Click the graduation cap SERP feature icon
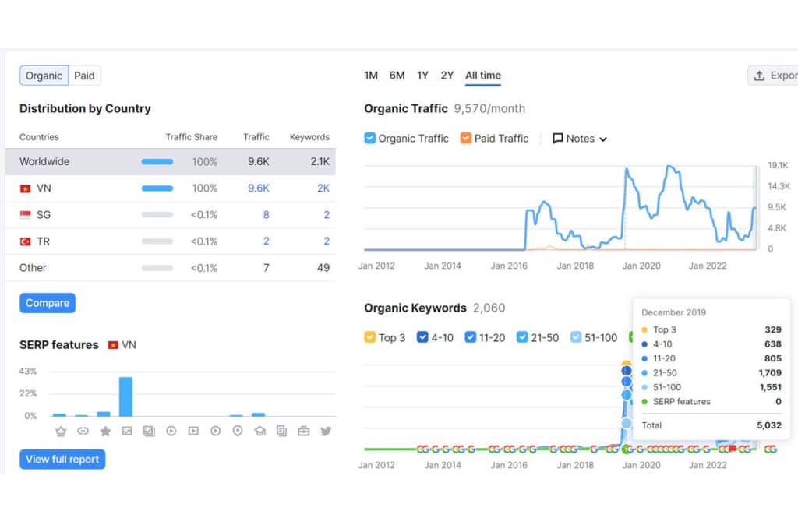The width and height of the screenshot is (798, 532). tap(260, 432)
